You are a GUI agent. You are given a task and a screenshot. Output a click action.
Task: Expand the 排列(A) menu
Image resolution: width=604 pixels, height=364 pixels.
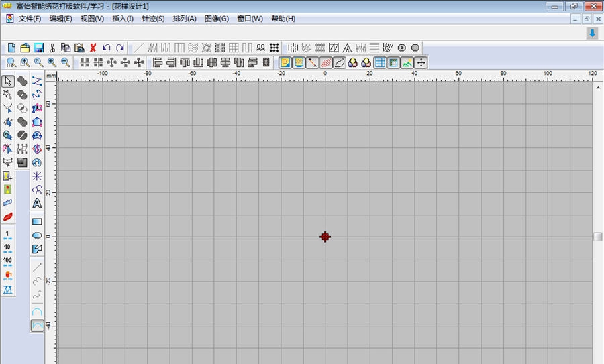tap(185, 19)
